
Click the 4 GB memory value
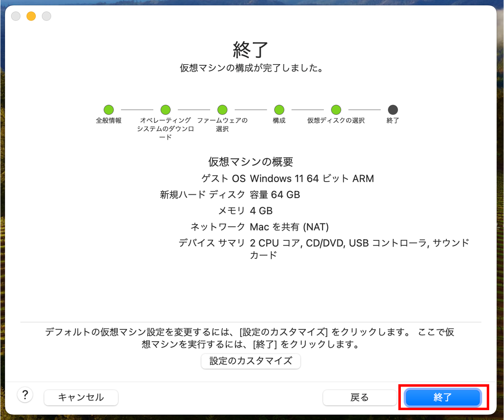coord(261,211)
